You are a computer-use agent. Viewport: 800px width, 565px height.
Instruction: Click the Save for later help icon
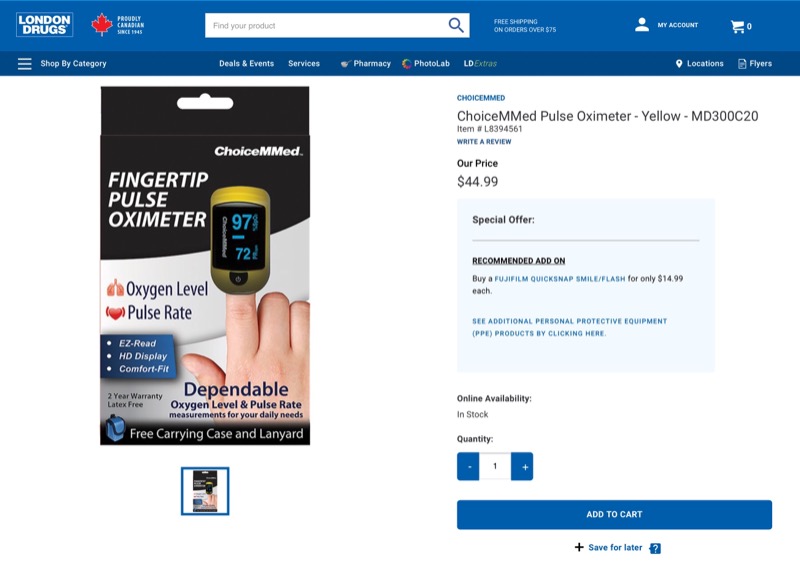point(655,548)
